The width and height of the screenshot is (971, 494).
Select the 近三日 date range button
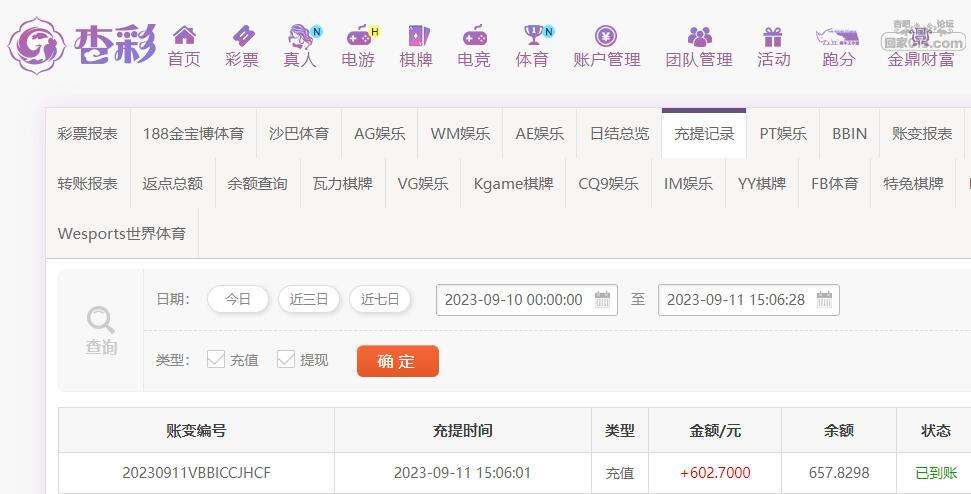pos(309,299)
